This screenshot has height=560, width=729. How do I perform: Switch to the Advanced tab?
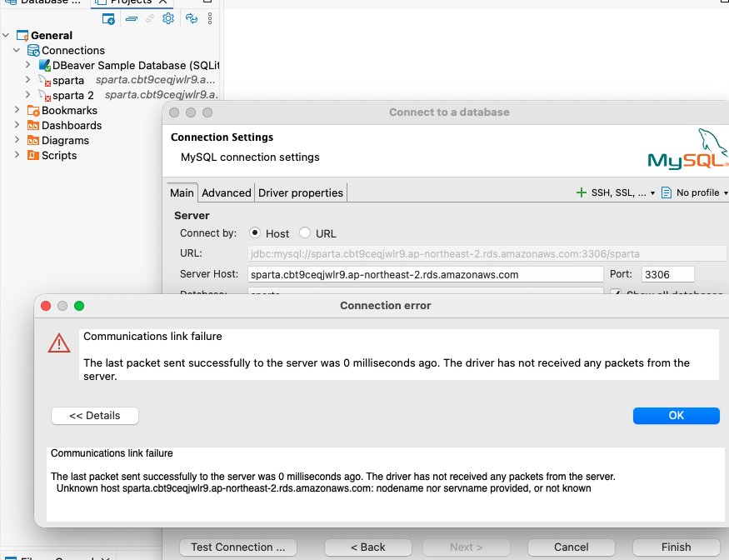(227, 192)
